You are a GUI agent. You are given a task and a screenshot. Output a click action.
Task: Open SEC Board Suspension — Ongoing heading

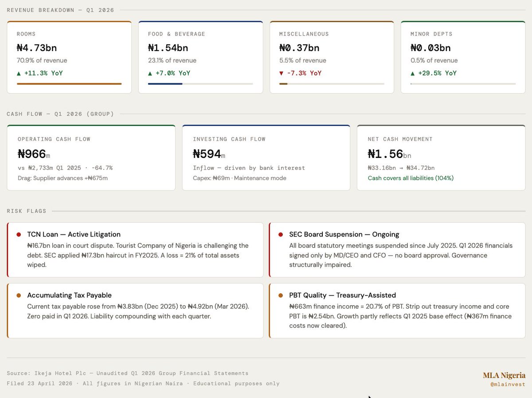(x=344, y=234)
